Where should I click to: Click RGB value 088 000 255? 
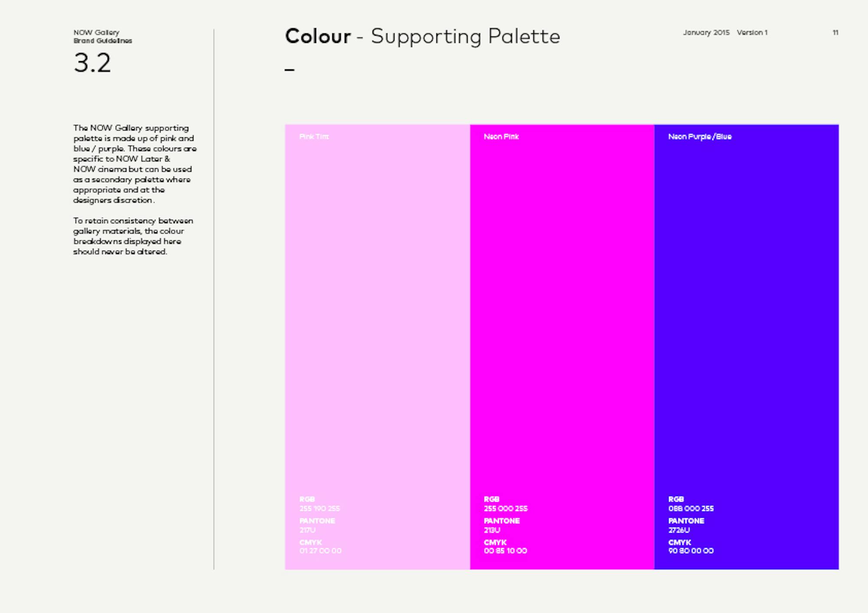tap(691, 509)
